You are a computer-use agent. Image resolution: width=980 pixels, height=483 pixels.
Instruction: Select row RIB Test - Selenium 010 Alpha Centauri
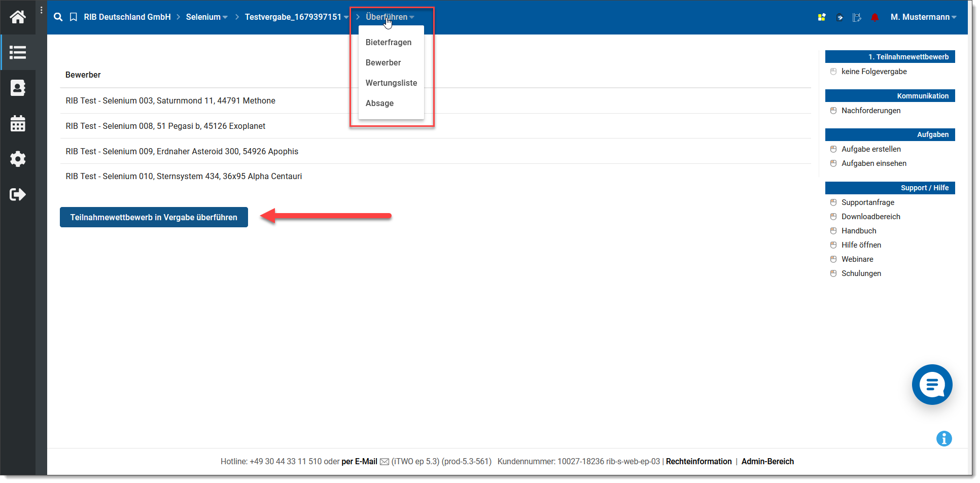pyautogui.click(x=435, y=177)
